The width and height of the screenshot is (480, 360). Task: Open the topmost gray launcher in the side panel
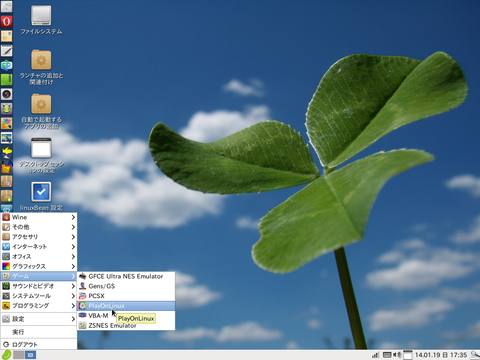[6, 7]
